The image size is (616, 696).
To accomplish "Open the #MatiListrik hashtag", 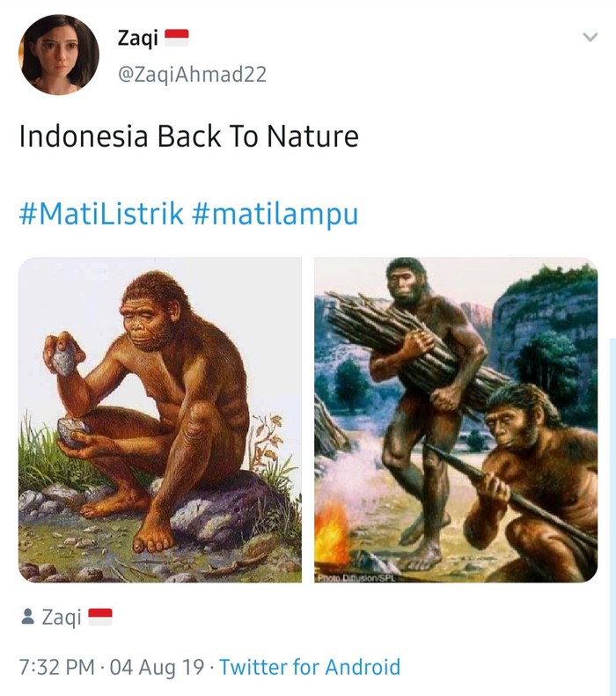I will pos(101,214).
